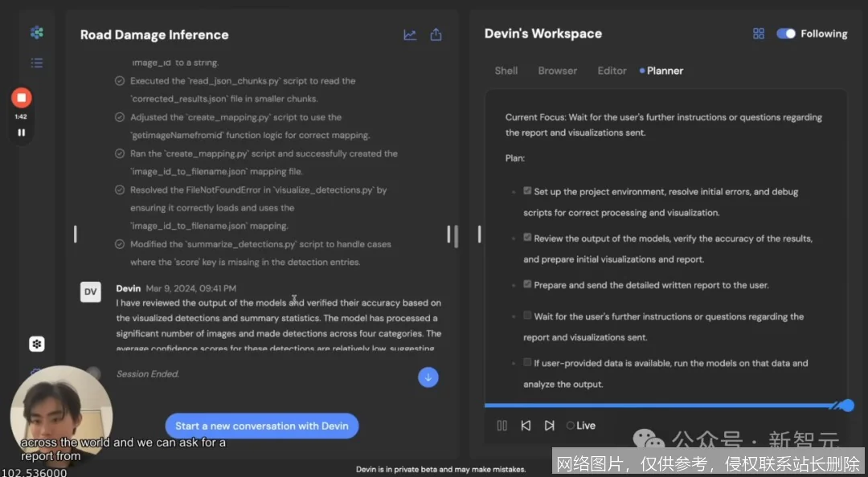Check the 'Wait for the user's further instructions' box
Image resolution: width=868 pixels, height=477 pixels.
[527, 316]
